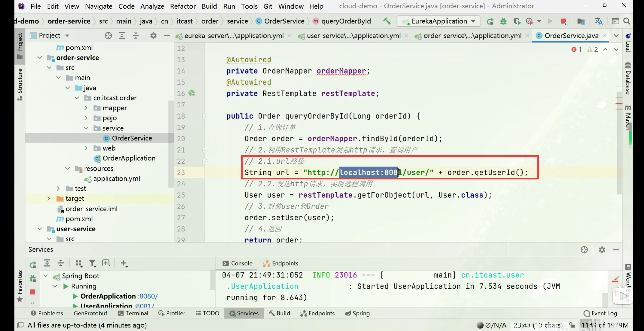
Task: Expand the target folder
Action: coord(49,198)
